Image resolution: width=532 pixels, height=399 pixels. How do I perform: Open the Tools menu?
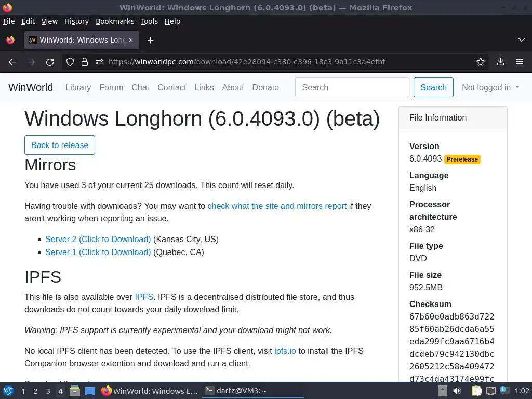(149, 21)
